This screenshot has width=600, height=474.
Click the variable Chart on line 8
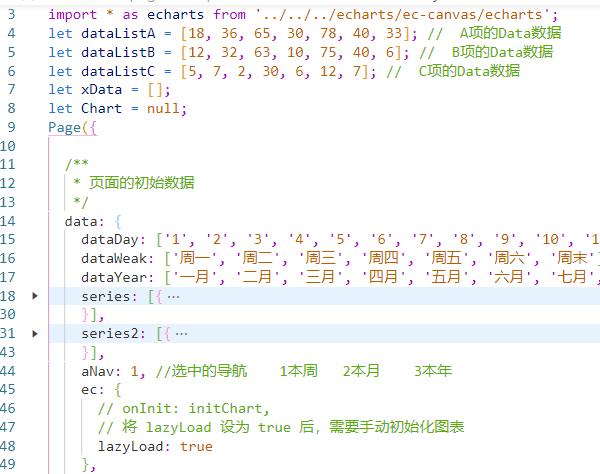click(101, 108)
